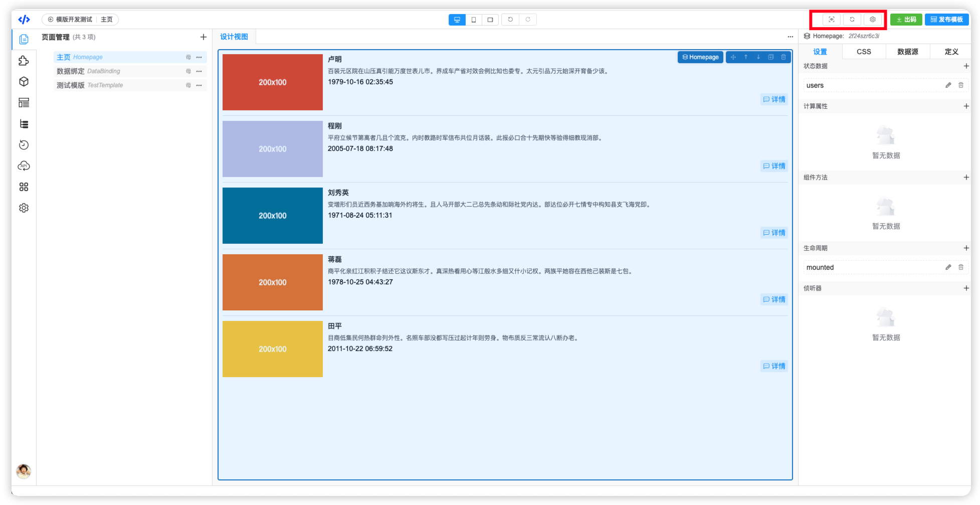Viewport: 980px width, 505px height.
Task: Open more options for 数据绑定 page
Action: [x=199, y=71]
